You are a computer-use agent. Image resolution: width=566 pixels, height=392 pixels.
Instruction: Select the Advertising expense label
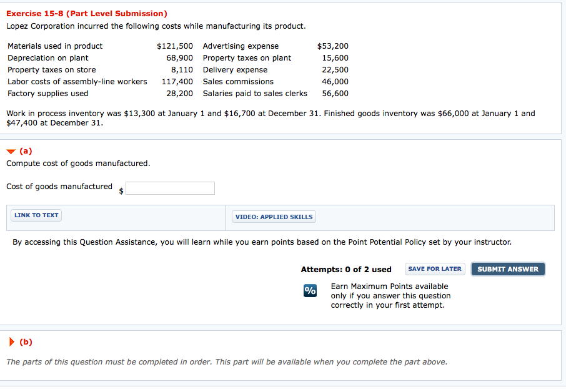[241, 46]
